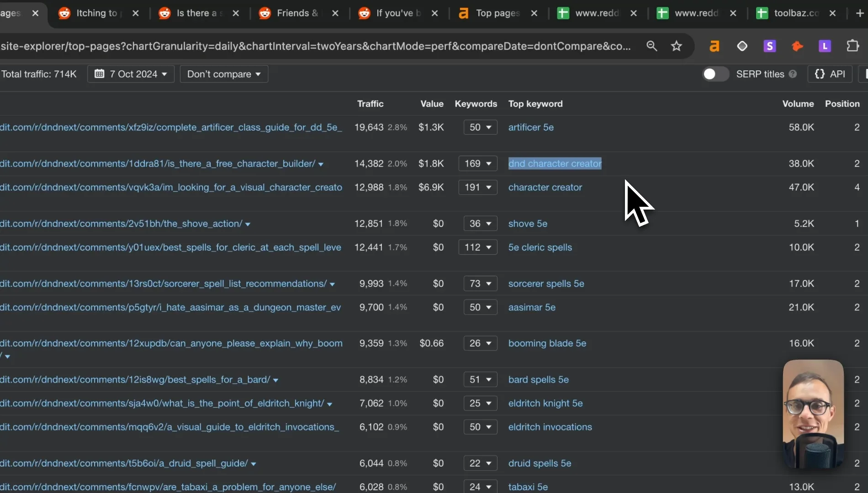Viewport: 868px width, 493px height.
Task: Open the 'artificer 5e' keyword link
Action: (x=531, y=127)
